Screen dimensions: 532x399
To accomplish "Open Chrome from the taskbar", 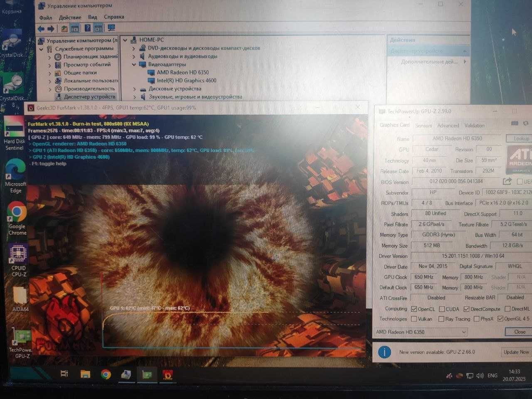I will 106,374.
